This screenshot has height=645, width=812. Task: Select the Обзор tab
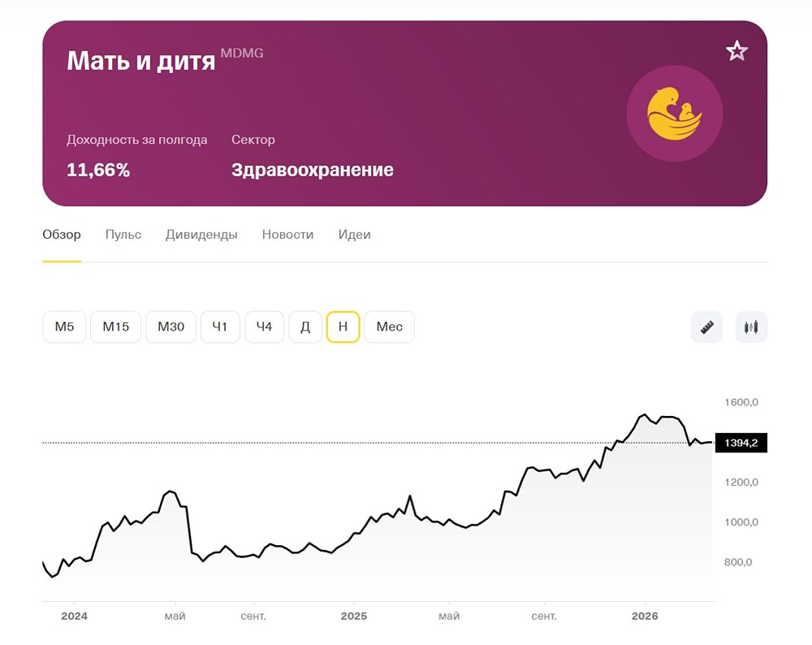tap(61, 235)
